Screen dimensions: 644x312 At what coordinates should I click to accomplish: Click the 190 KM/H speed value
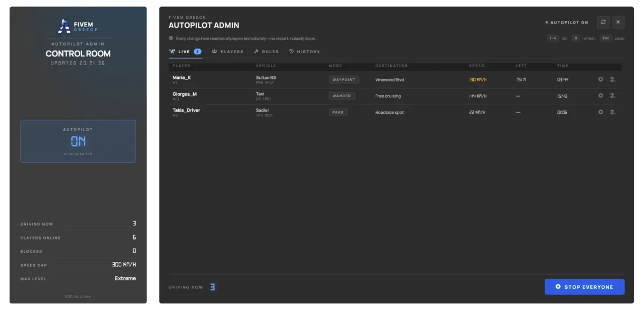coord(478,79)
